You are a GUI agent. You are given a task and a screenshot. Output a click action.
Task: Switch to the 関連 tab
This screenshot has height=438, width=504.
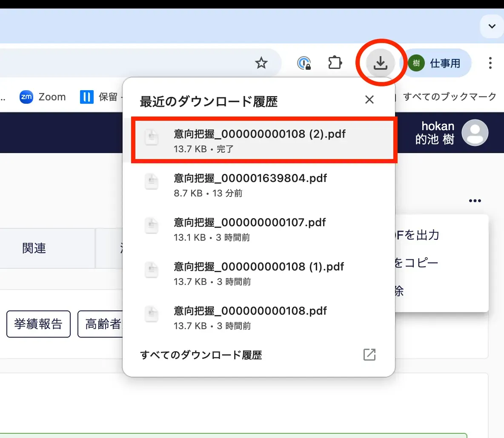34,248
